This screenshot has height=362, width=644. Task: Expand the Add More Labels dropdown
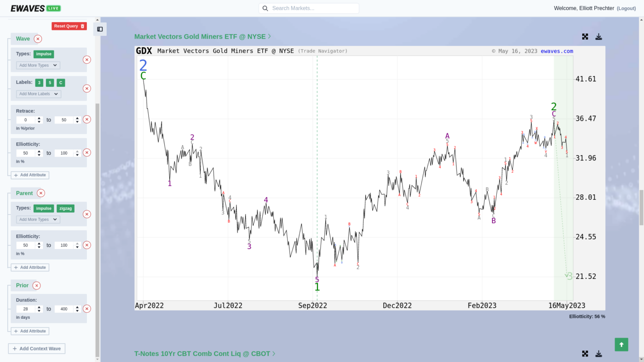[39, 94]
